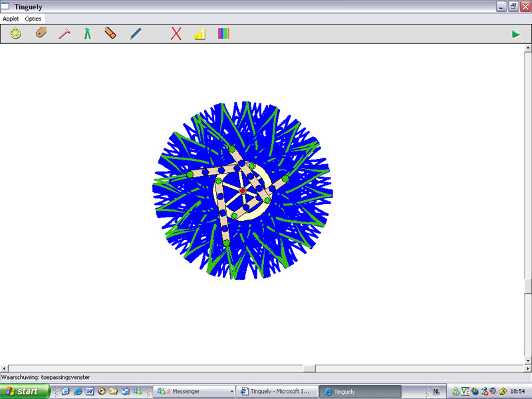Switch to Tinguely - Microsoft Internet Explorer window
This screenshot has height=399, width=532.
pyautogui.click(x=277, y=392)
